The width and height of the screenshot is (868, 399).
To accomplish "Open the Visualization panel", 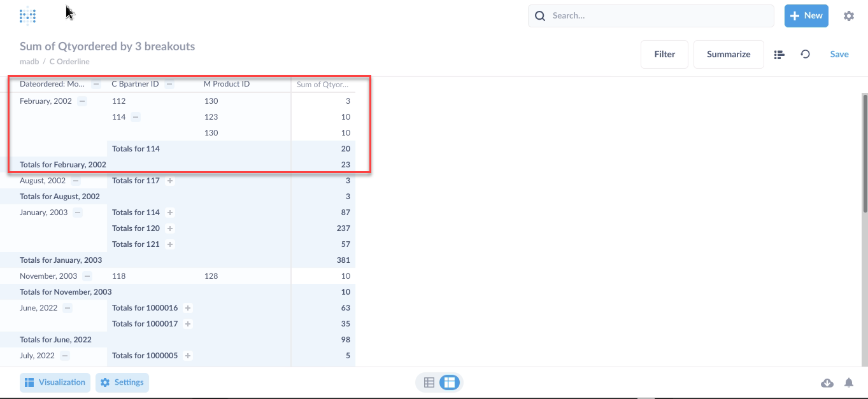I will click(x=55, y=382).
